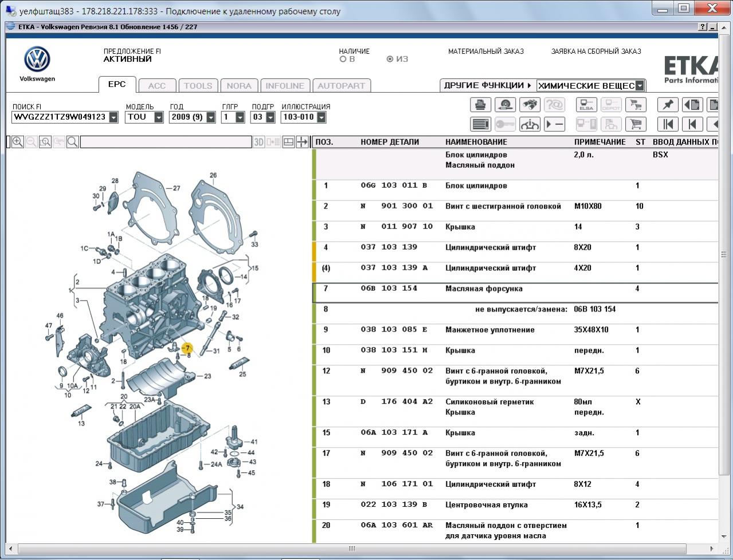733x560 pixels.
Task: Click ЗАЯВКА НА СБОРНЫЙ ЗАКАЗ link
Action: (596, 51)
